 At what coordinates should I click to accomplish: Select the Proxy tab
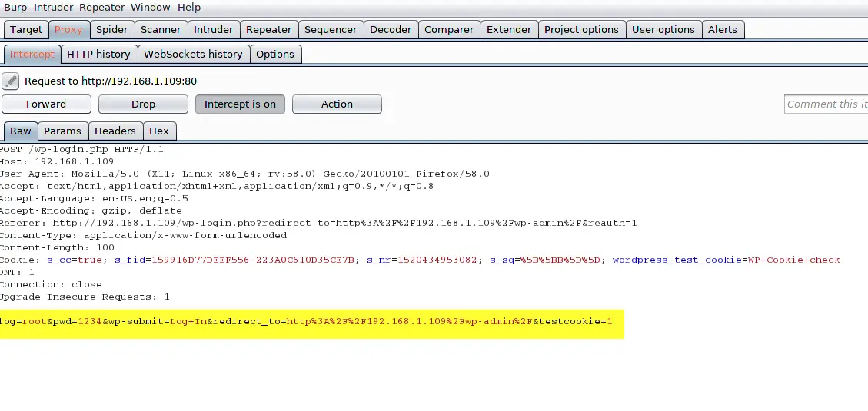point(68,30)
